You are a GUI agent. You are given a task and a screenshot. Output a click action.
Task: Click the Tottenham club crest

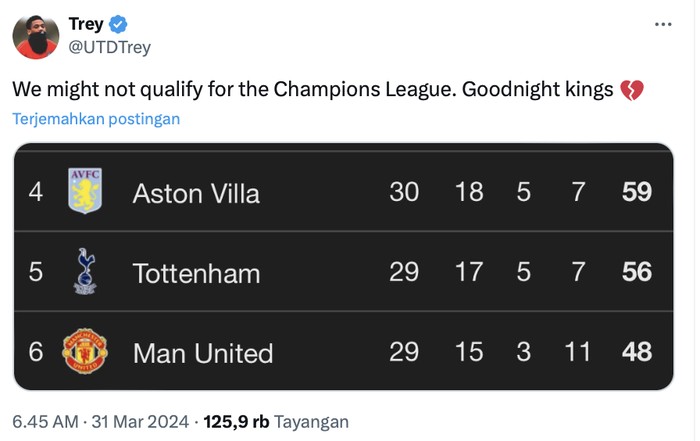(x=85, y=271)
